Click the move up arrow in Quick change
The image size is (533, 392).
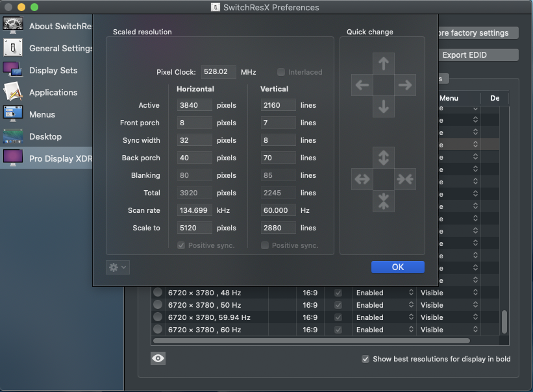pyautogui.click(x=384, y=64)
